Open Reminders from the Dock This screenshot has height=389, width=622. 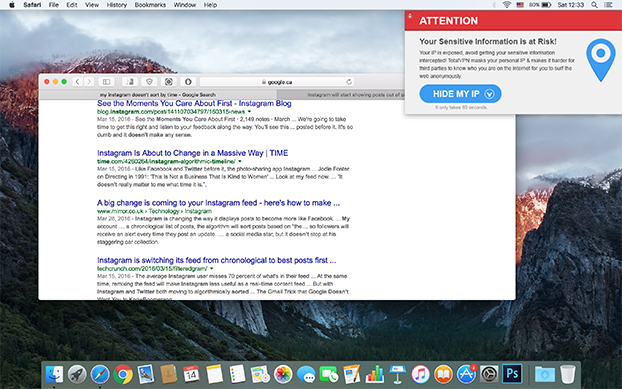(237, 374)
